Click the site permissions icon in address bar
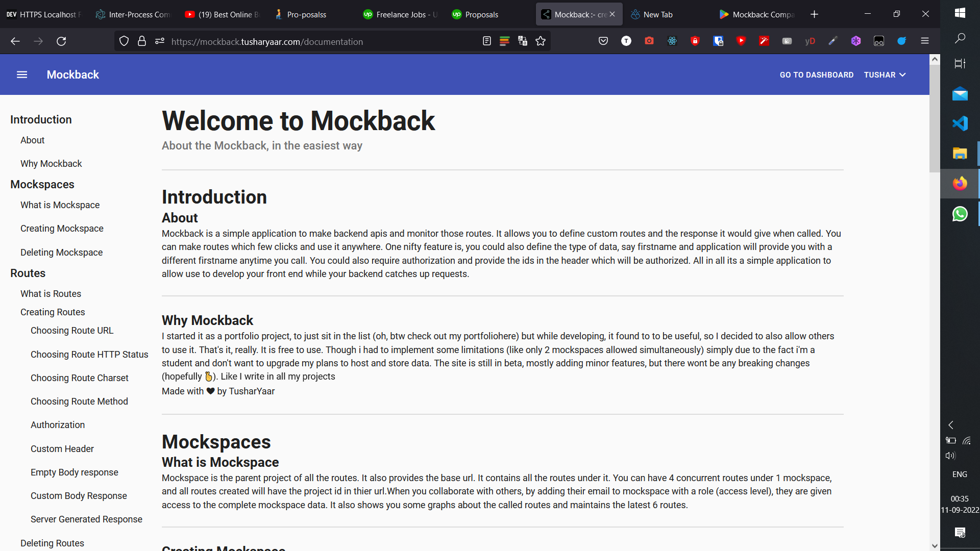980x551 pixels. pyautogui.click(x=160, y=41)
